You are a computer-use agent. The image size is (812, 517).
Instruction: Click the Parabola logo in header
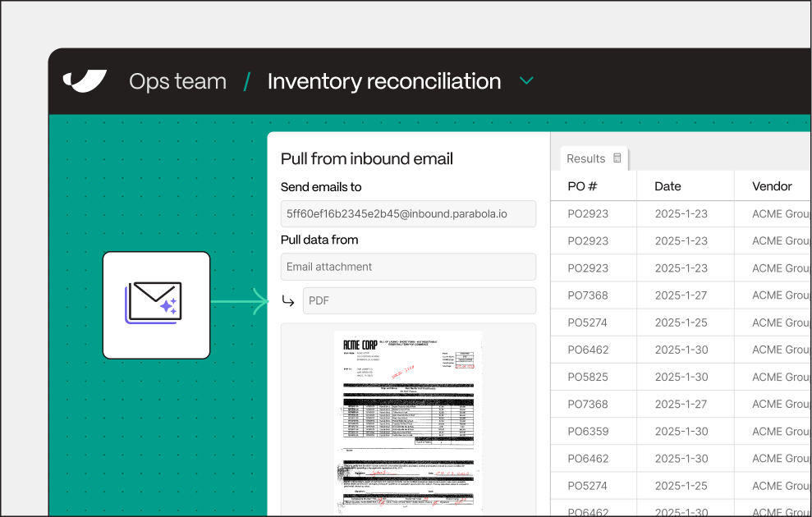click(x=85, y=80)
